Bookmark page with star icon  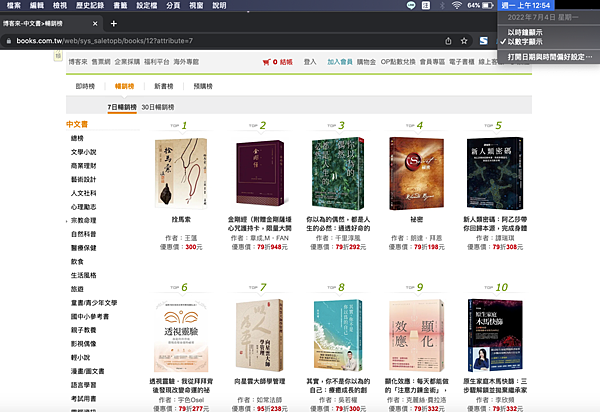464,41
